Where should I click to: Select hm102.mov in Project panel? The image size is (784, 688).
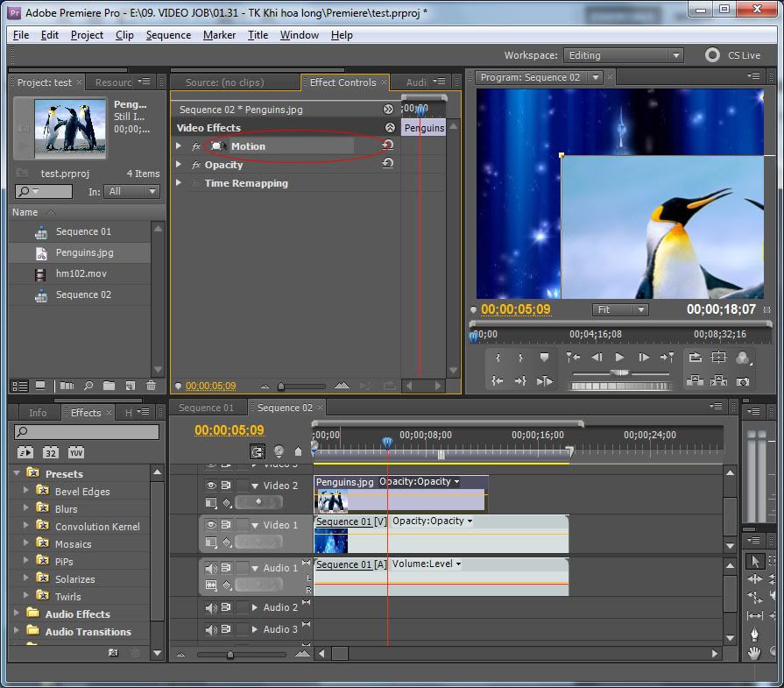point(80,273)
